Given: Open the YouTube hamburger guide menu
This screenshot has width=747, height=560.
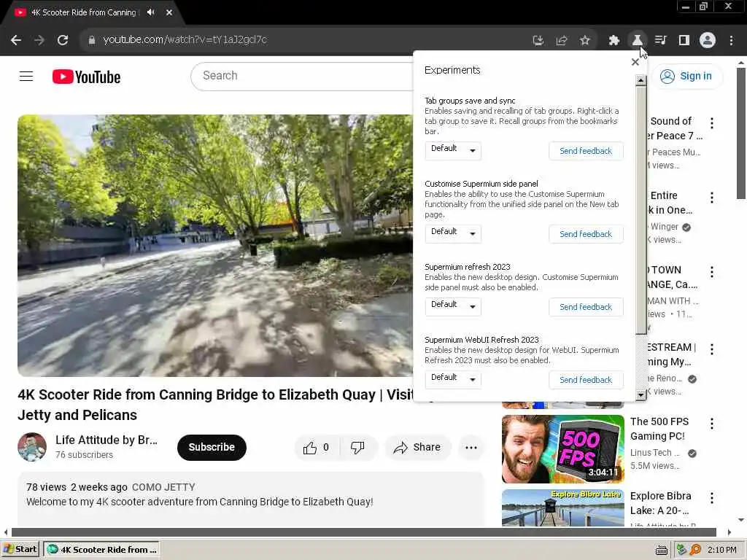Looking at the screenshot, I should [x=26, y=76].
